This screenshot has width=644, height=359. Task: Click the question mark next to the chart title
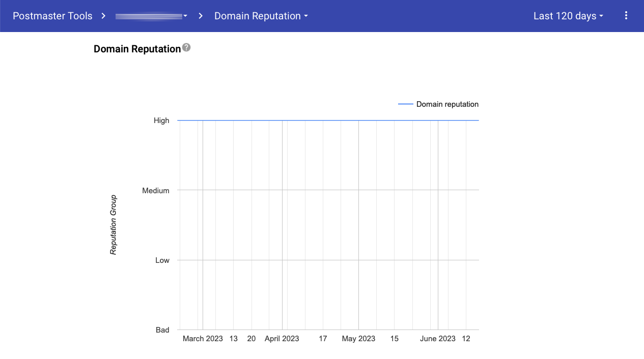[186, 48]
